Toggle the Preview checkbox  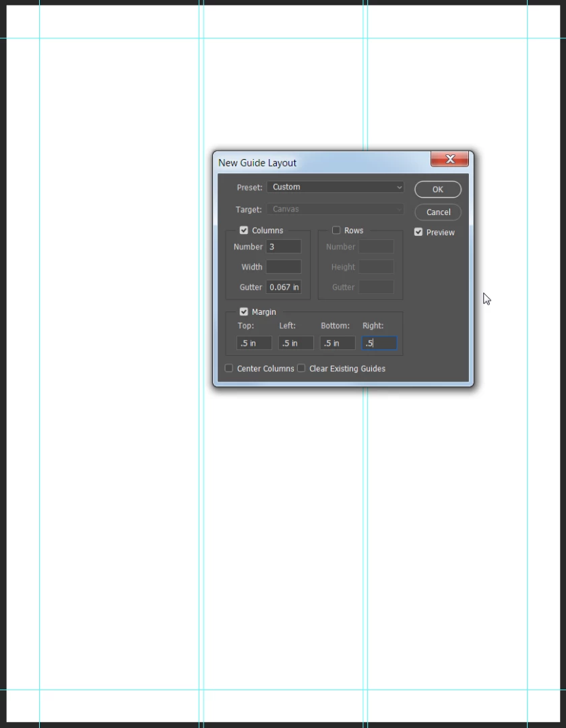418,232
